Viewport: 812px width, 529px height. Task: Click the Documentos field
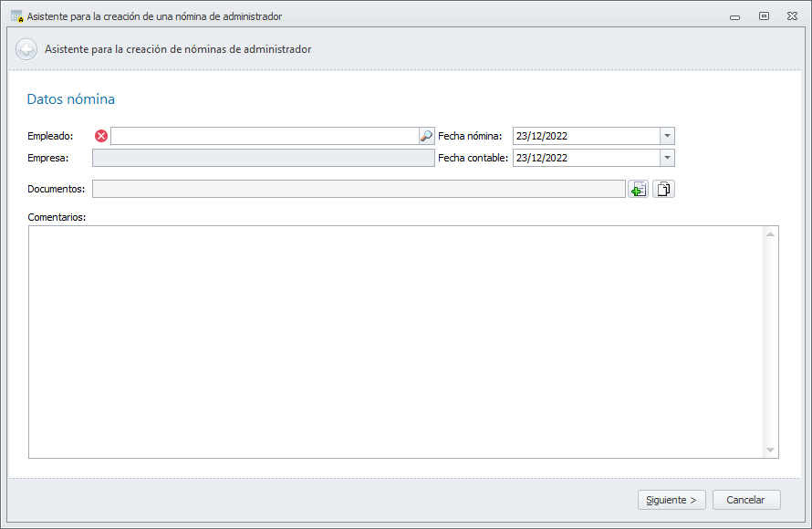[359, 189]
